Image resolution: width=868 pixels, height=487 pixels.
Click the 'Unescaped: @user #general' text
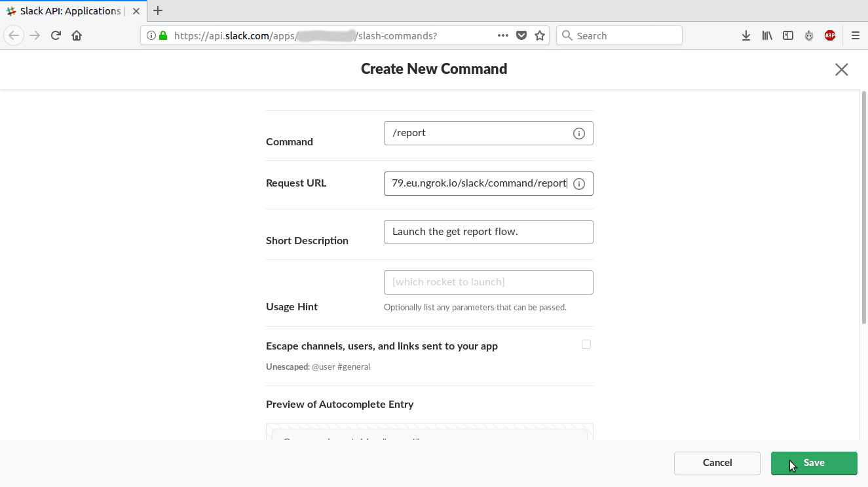coord(318,367)
